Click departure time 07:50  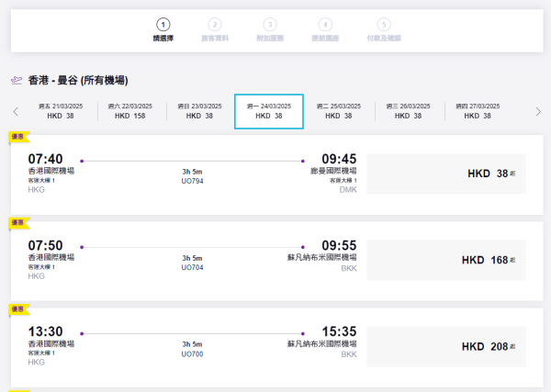coord(45,245)
